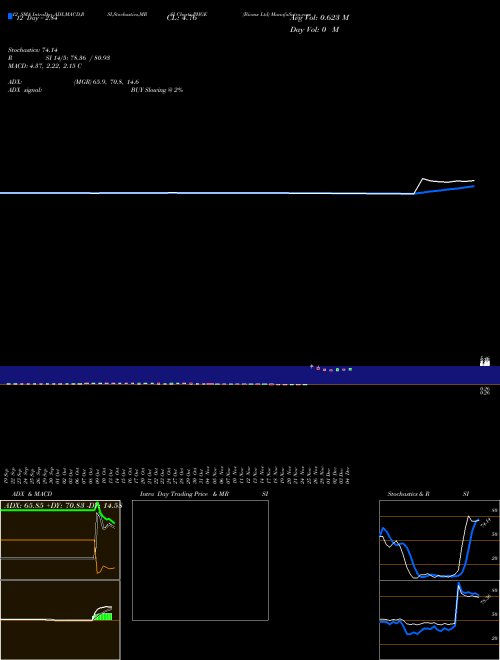Click the MACD histogram green bars
This screenshot has width=500, height=660.
[103, 617]
